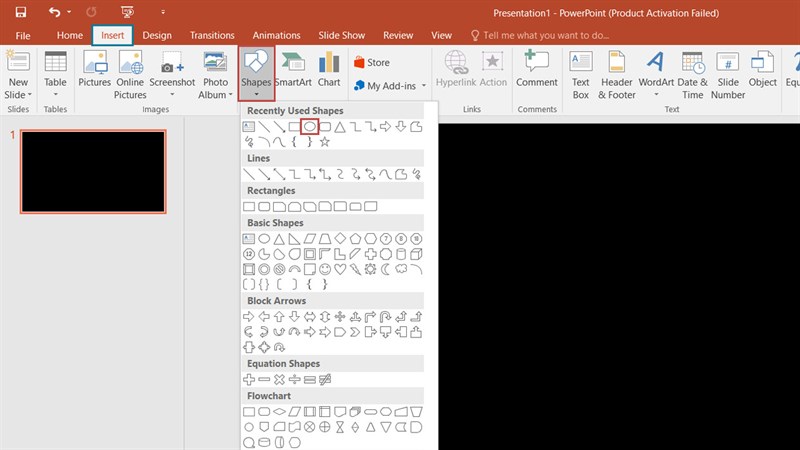Pick the Cloud shape in Basic Shapes

pyautogui.click(x=401, y=269)
